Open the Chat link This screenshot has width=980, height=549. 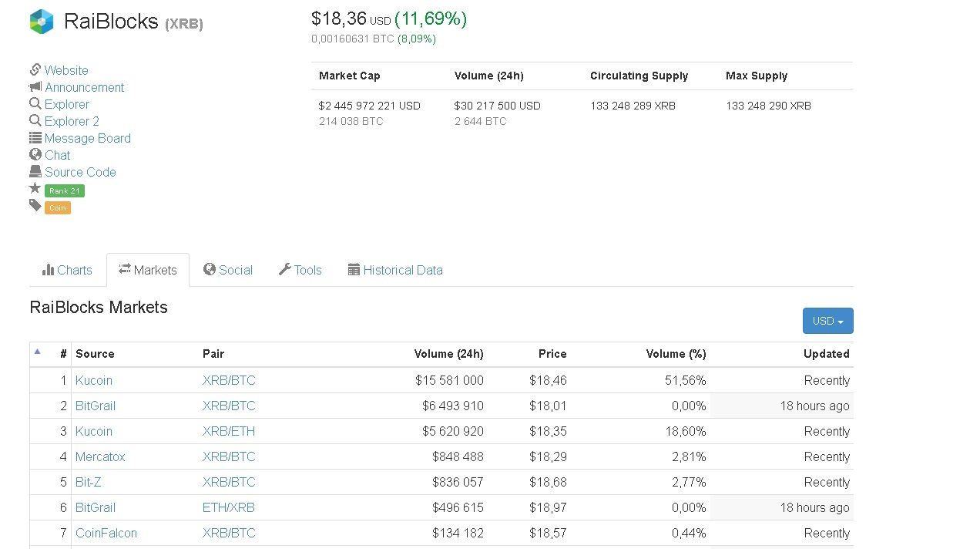coord(57,155)
